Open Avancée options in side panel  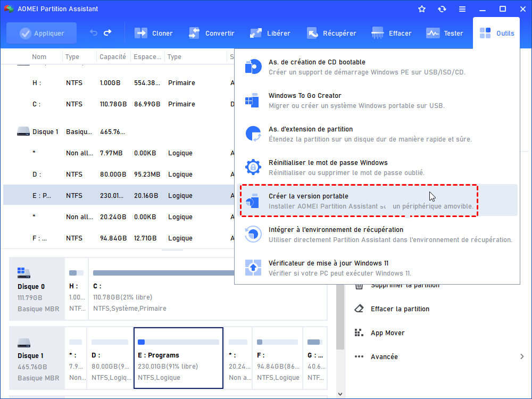point(384,356)
